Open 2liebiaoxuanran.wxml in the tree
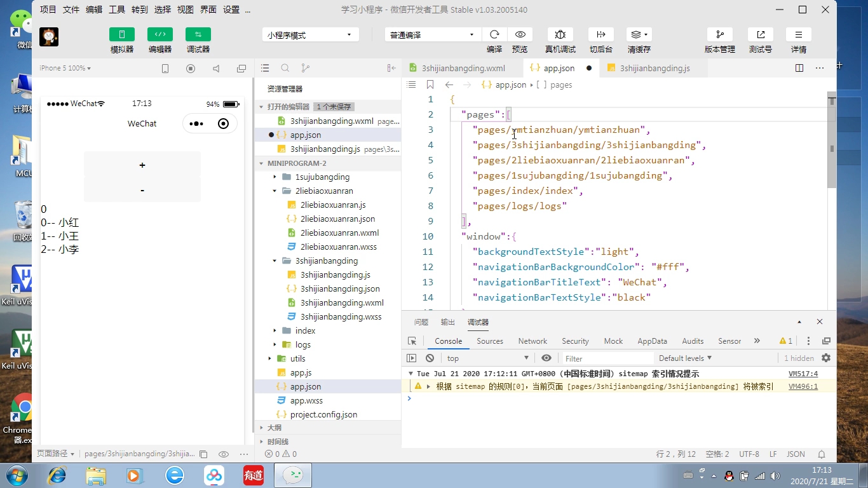 point(339,233)
